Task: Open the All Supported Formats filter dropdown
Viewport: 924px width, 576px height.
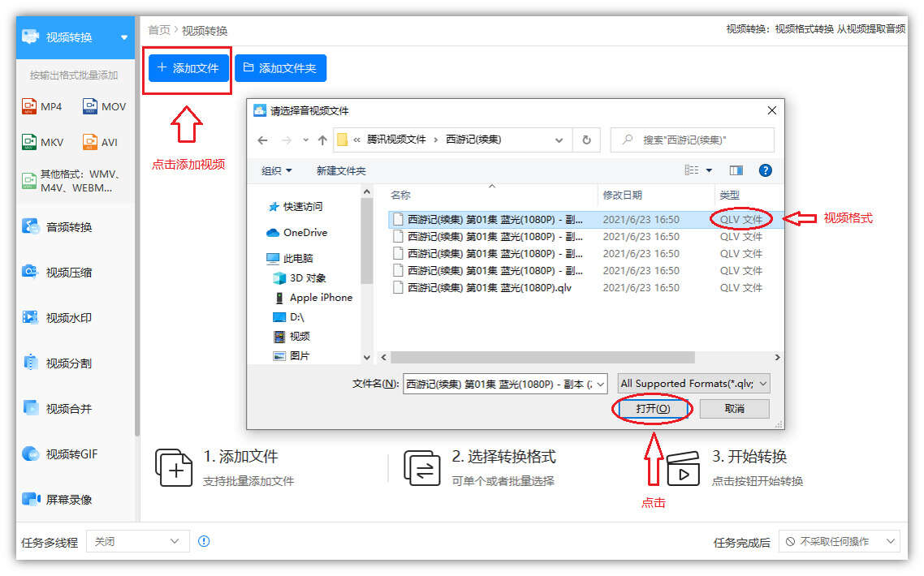Action: pos(693,384)
